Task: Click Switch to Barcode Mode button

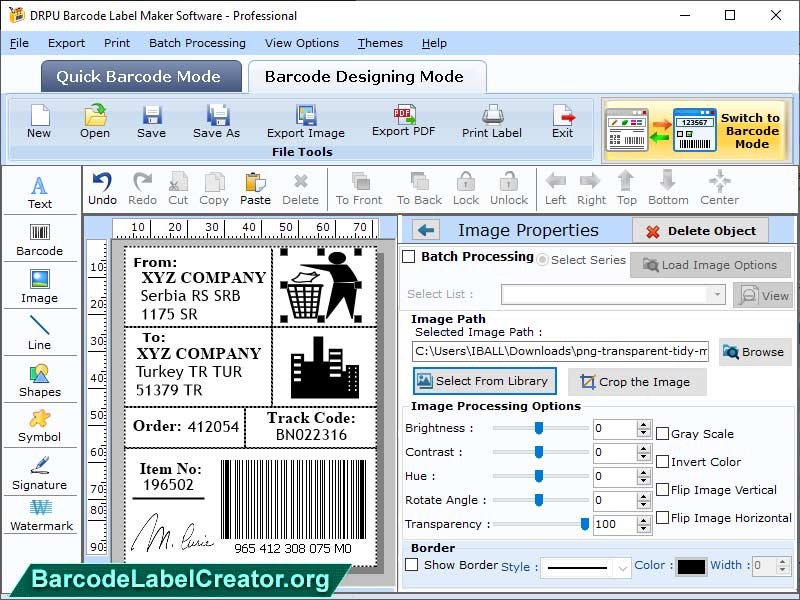Action: click(696, 131)
